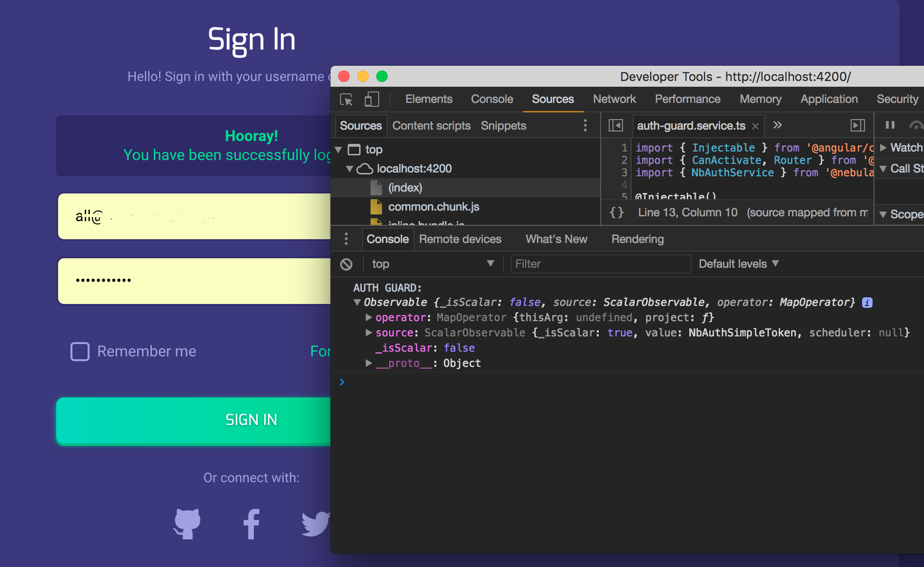Image resolution: width=924 pixels, height=567 pixels.
Task: Close the auth-guard.service.ts tab
Action: coord(755,126)
